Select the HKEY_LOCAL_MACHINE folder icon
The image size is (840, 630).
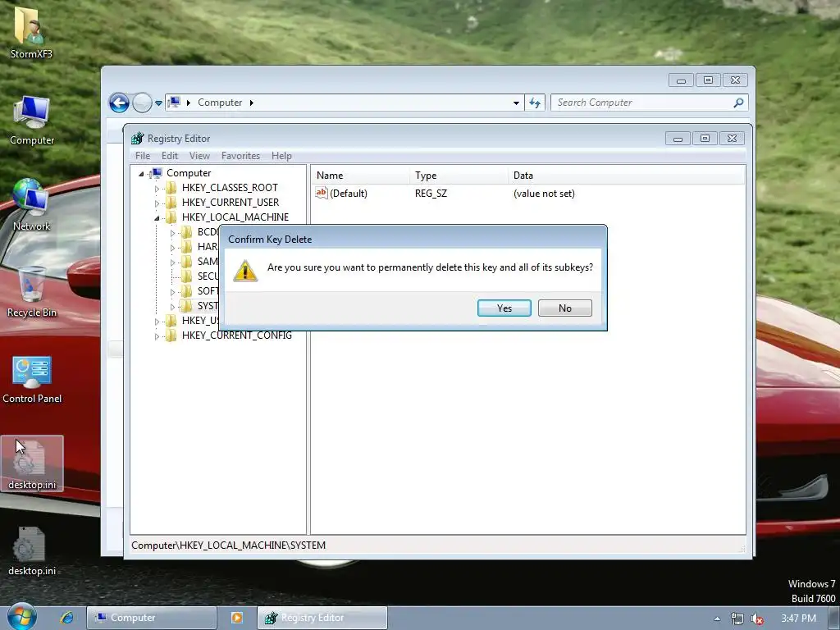pos(171,217)
